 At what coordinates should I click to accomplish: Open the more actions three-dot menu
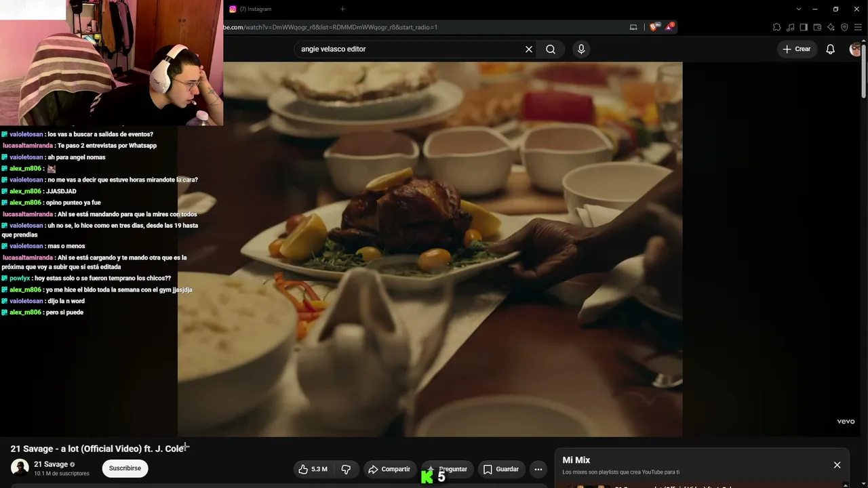coord(538,469)
